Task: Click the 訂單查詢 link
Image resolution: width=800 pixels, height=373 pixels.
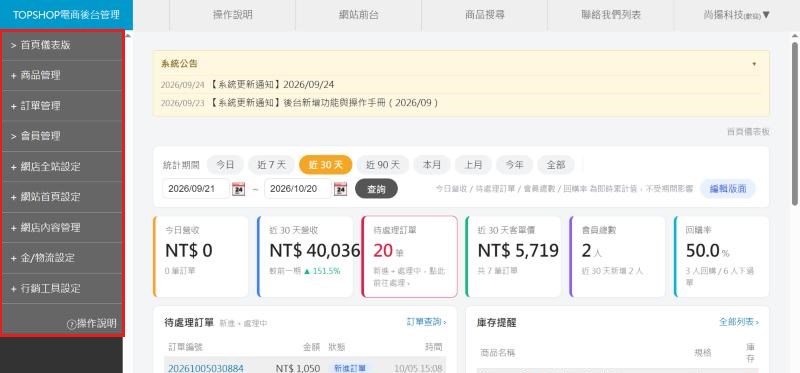Action: [x=427, y=322]
